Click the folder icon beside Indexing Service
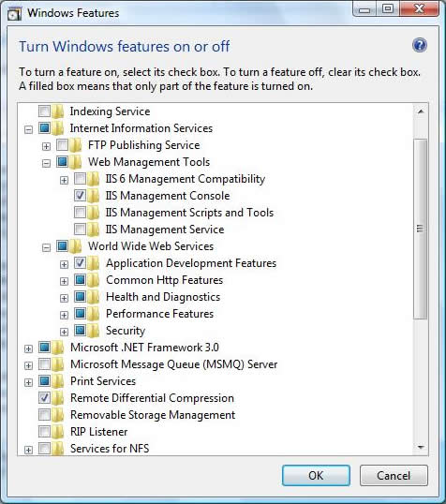The width and height of the screenshot is (446, 504). (x=58, y=111)
